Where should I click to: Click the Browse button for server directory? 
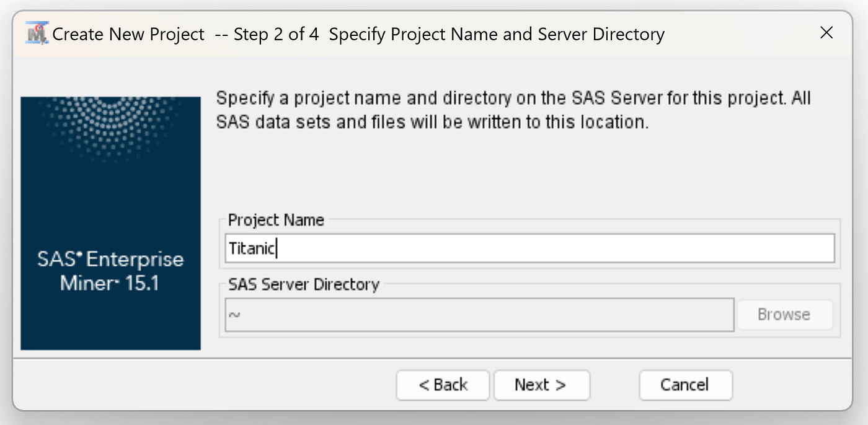click(x=784, y=315)
